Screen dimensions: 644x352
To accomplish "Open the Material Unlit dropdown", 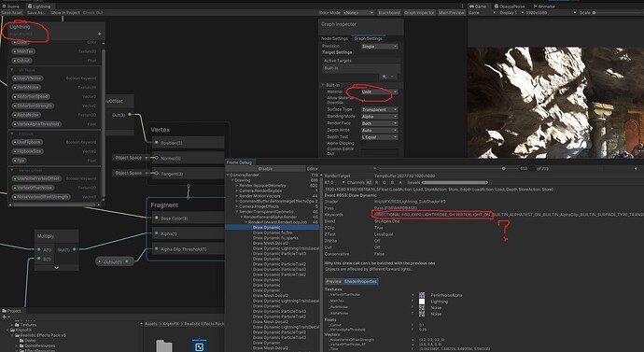I will click(x=380, y=92).
